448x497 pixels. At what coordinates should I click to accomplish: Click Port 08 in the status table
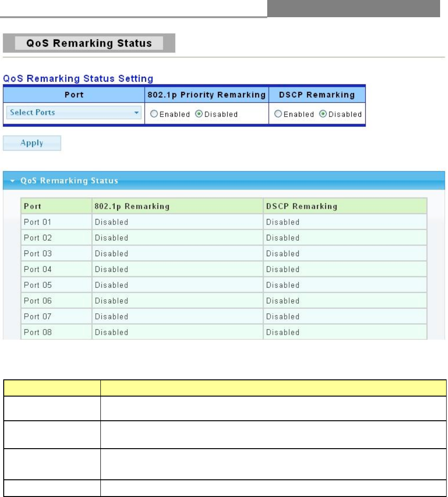[38, 332]
